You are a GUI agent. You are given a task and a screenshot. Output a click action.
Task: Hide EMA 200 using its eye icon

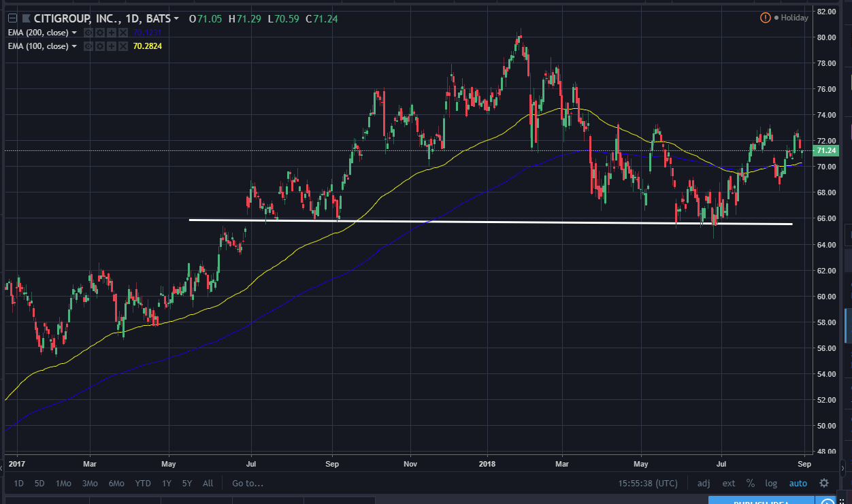[x=88, y=33]
